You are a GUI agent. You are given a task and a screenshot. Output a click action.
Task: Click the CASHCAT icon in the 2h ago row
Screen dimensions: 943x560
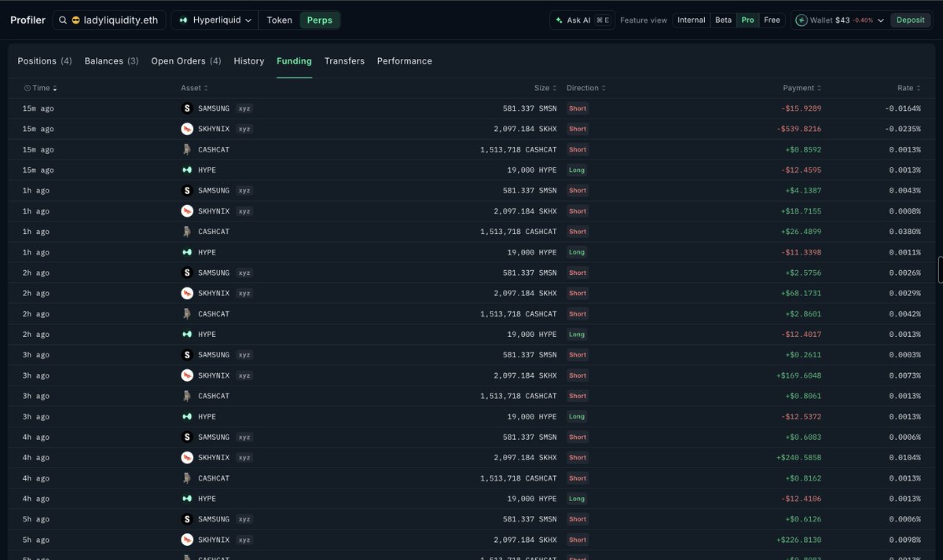(x=187, y=313)
